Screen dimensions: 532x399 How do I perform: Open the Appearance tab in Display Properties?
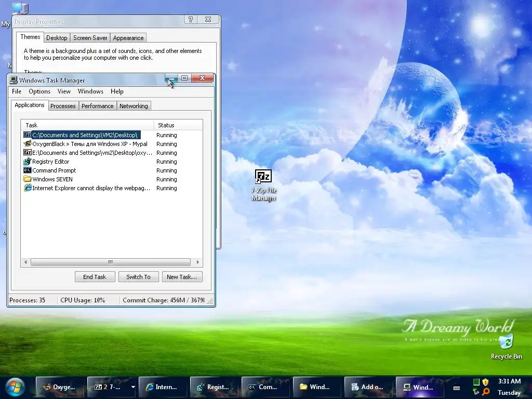(x=128, y=38)
